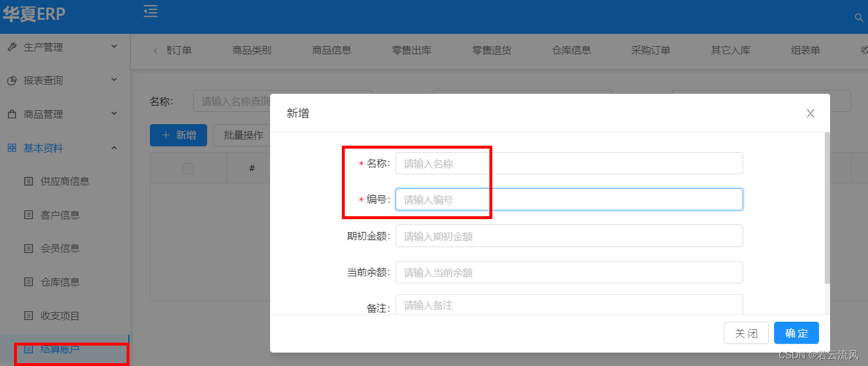Image resolution: width=868 pixels, height=366 pixels.
Task: Focus the 编号 input field
Action: point(569,199)
